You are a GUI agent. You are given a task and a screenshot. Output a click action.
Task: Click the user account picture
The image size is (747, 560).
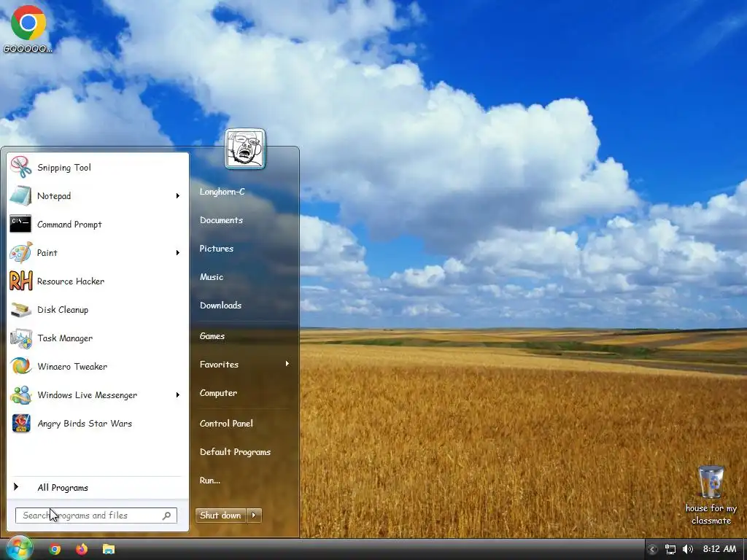coord(245,149)
